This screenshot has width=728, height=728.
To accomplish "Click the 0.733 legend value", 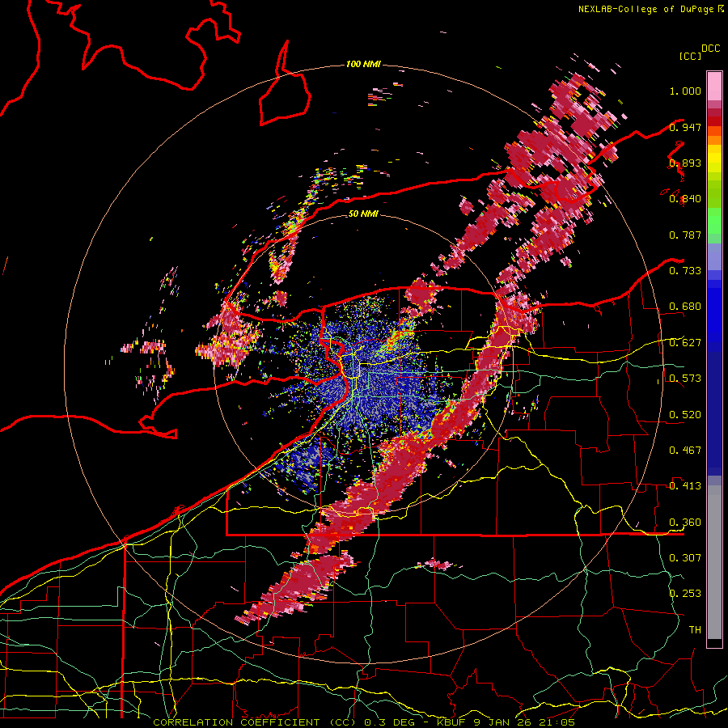I will click(x=685, y=271).
